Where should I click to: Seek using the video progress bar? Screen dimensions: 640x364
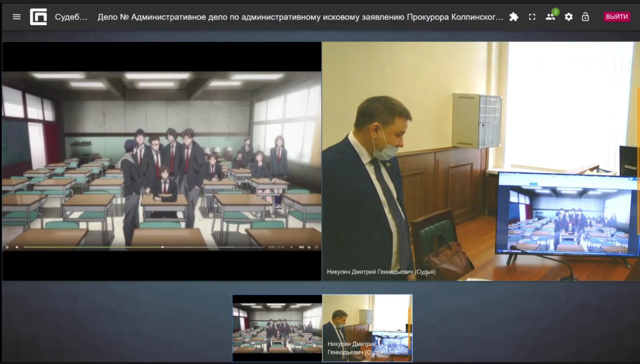pos(143,247)
